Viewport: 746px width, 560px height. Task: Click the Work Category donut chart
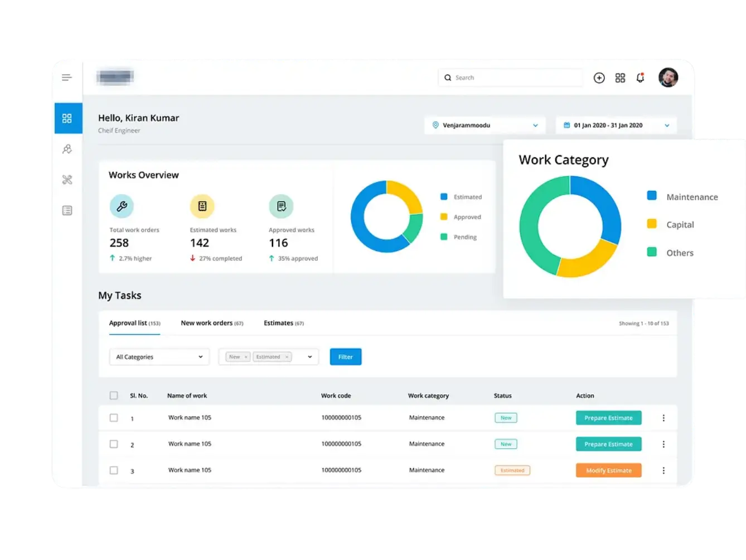[x=570, y=226]
